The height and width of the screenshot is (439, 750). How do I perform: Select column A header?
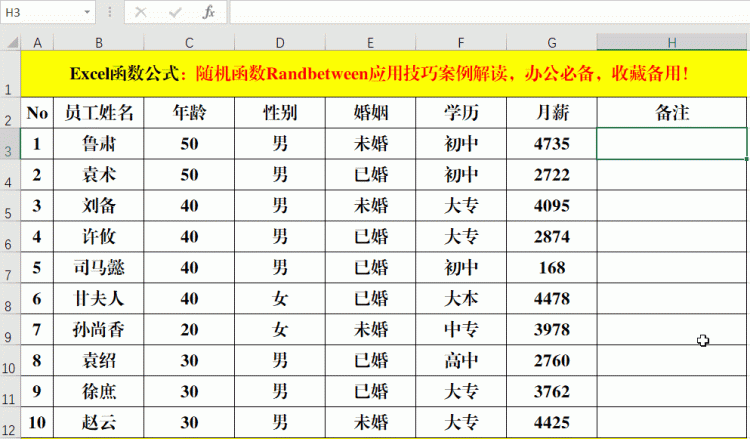(x=37, y=43)
